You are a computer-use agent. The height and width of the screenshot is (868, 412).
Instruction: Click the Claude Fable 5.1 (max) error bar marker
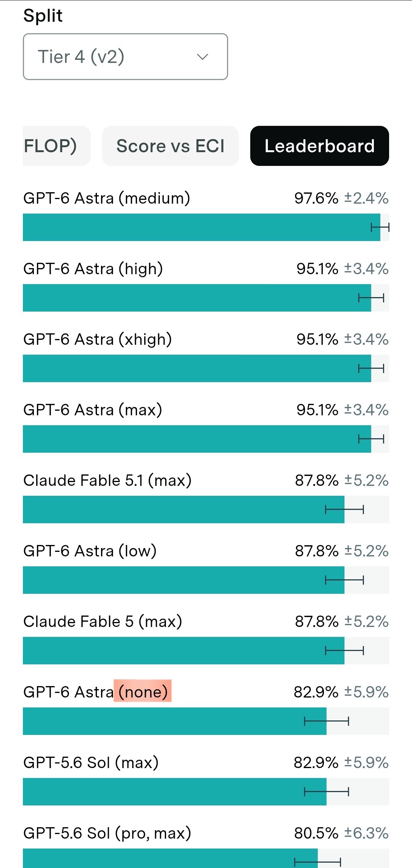[344, 510]
